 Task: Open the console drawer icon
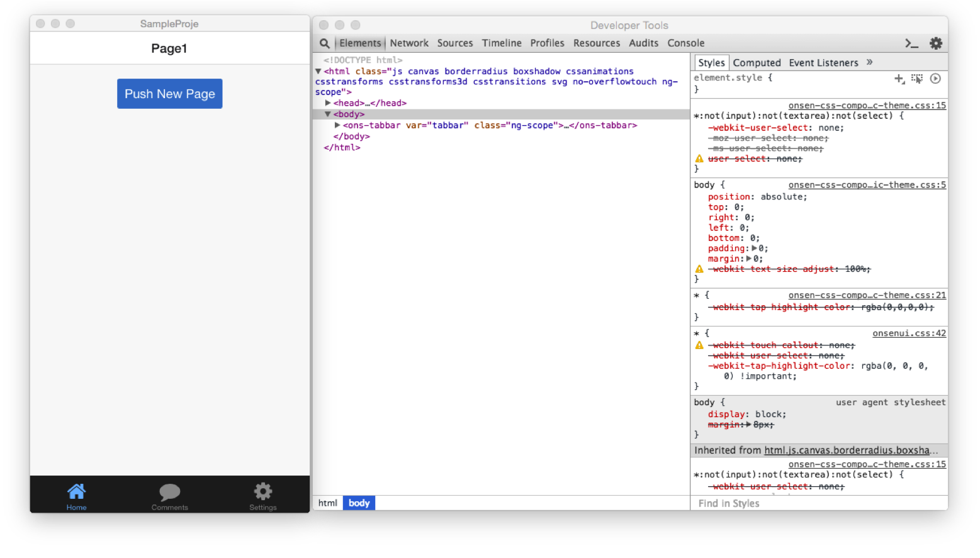tap(911, 43)
